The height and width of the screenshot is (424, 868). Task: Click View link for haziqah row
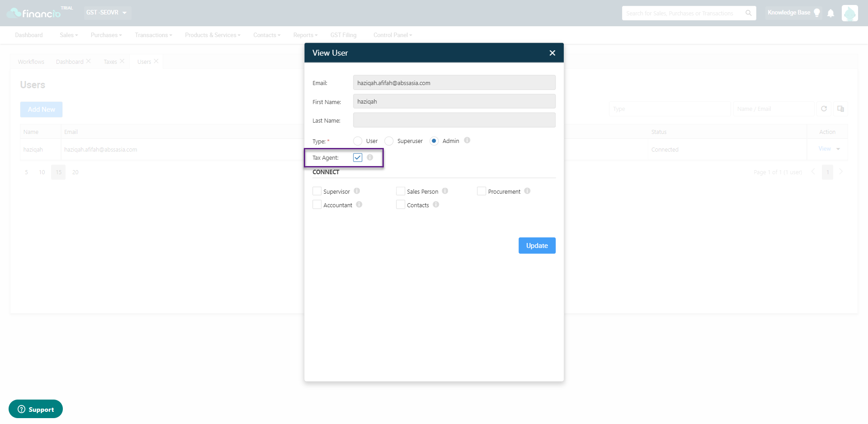824,149
